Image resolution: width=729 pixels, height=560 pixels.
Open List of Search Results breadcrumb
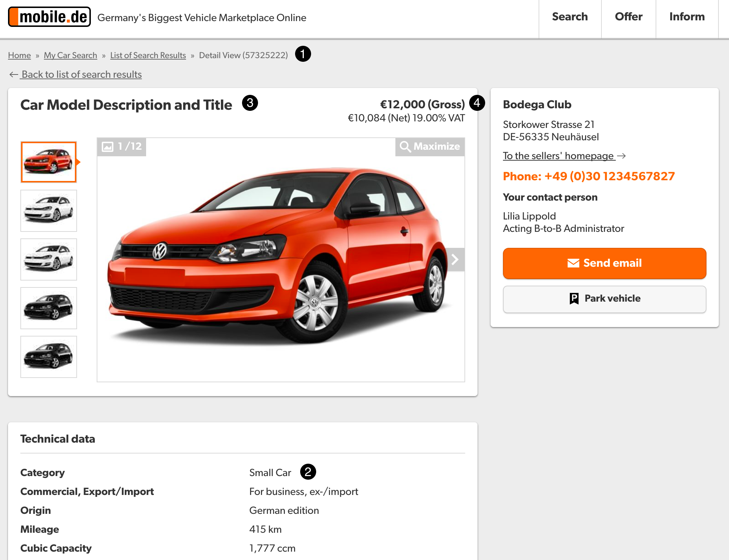tap(148, 55)
